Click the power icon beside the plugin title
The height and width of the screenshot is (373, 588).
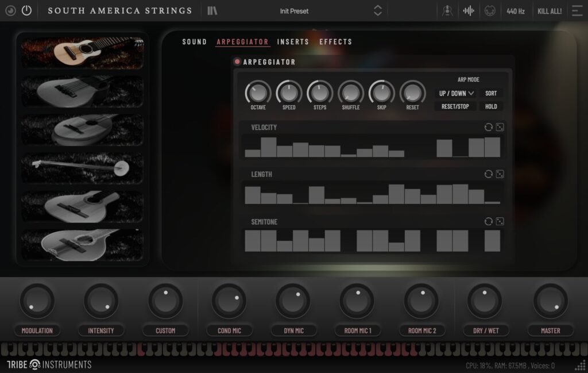(26, 10)
